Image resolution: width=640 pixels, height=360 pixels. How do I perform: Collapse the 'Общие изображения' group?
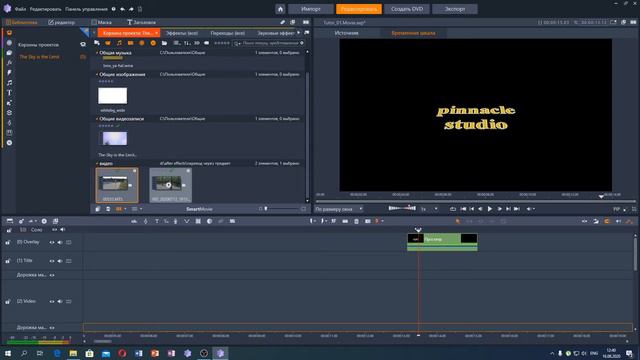click(97, 75)
